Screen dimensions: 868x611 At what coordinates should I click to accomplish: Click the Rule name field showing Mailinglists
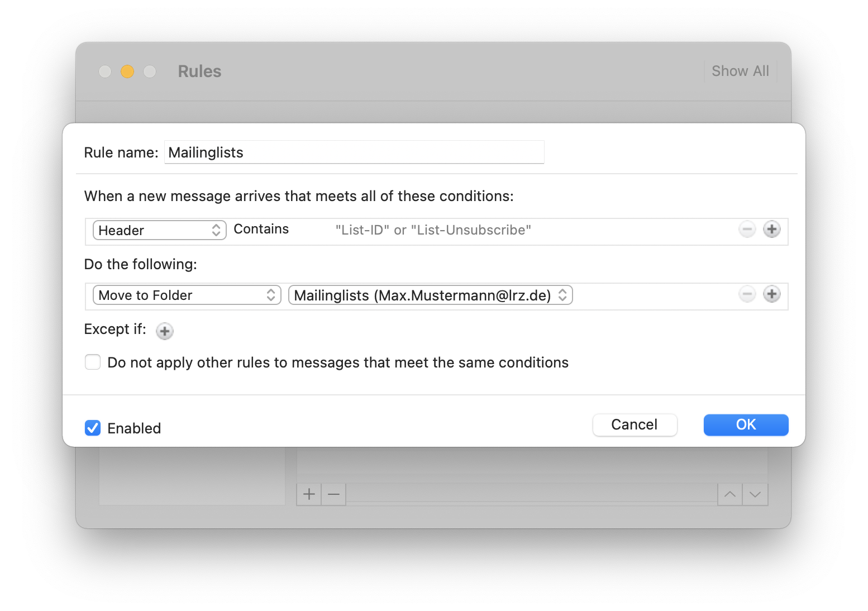click(x=354, y=151)
